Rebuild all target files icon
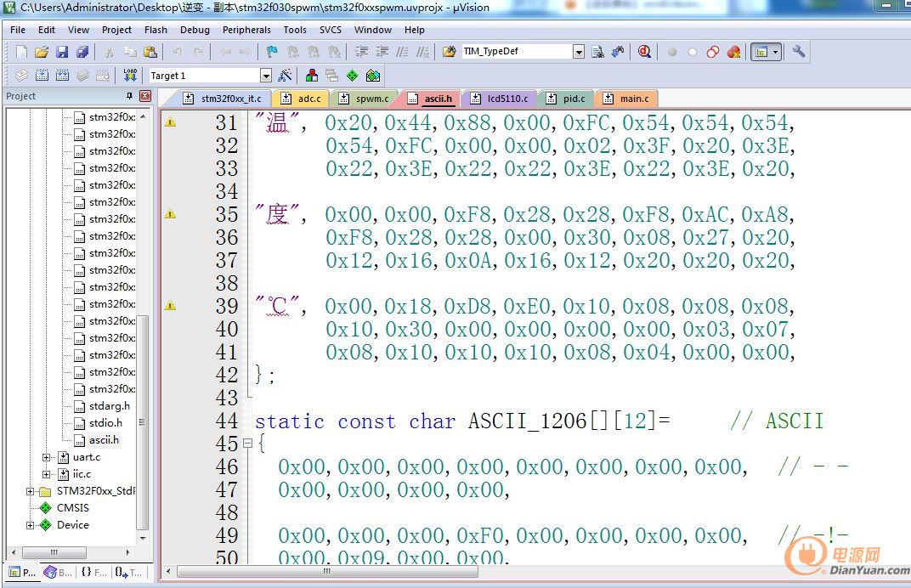Screen dimensions: 911x588 coord(62,75)
